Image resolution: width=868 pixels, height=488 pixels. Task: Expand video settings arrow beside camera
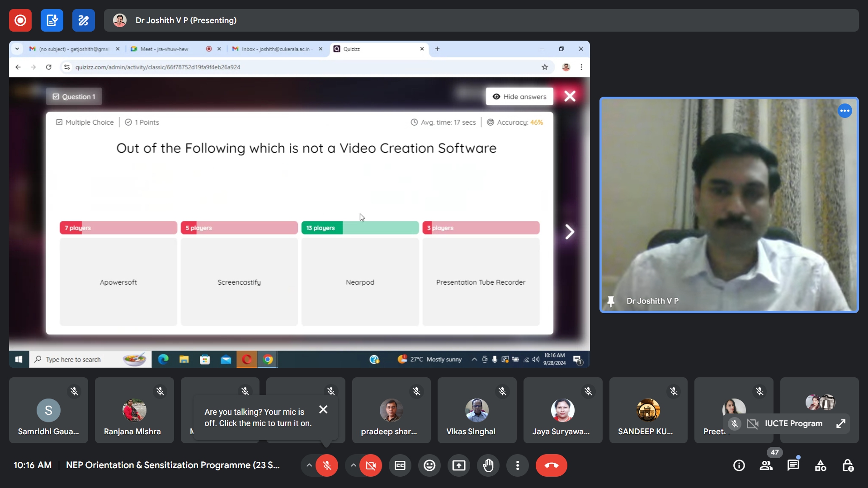(x=353, y=465)
